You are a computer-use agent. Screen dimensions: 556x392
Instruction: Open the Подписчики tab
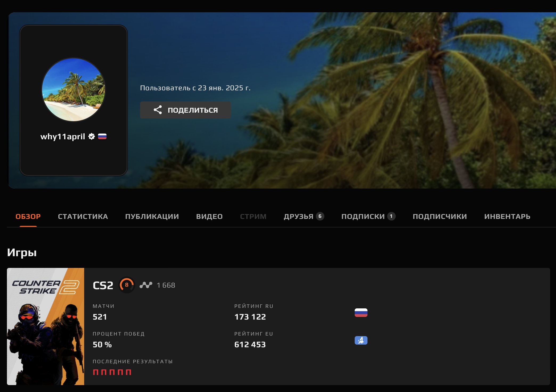tap(440, 217)
